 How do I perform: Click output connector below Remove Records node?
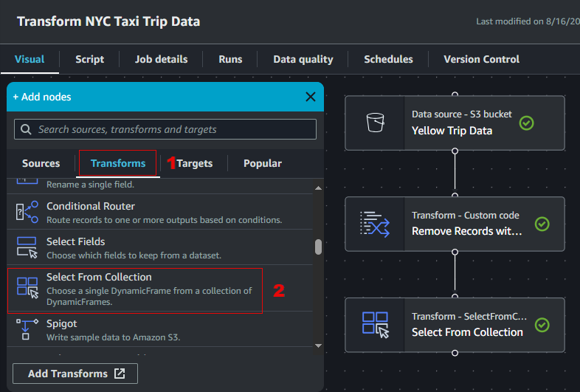coord(455,252)
